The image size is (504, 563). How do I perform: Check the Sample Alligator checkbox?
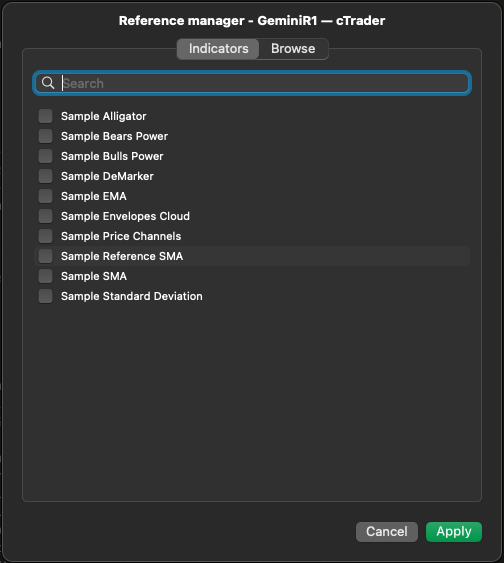click(46, 116)
